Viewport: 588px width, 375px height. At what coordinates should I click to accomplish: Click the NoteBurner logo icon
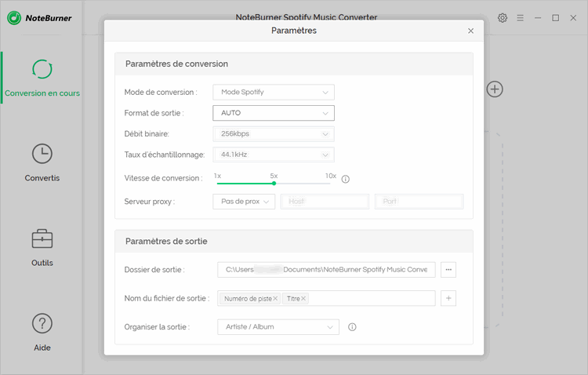coord(14,17)
